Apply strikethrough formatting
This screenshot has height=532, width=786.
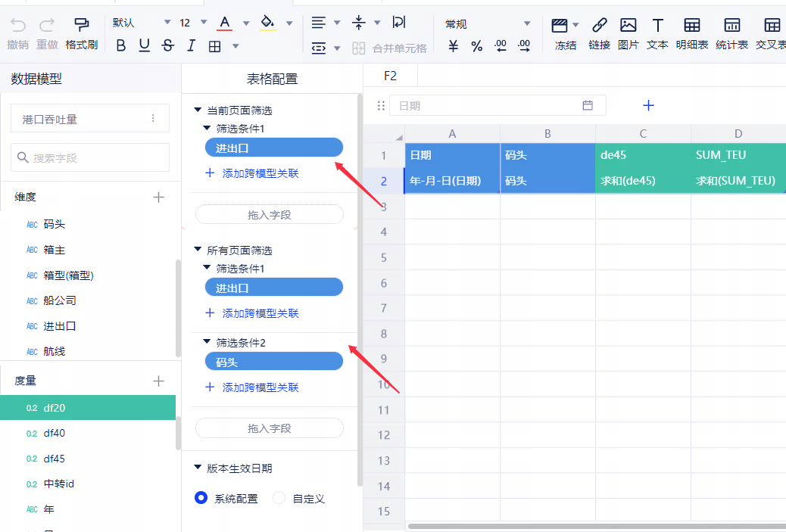coord(168,46)
